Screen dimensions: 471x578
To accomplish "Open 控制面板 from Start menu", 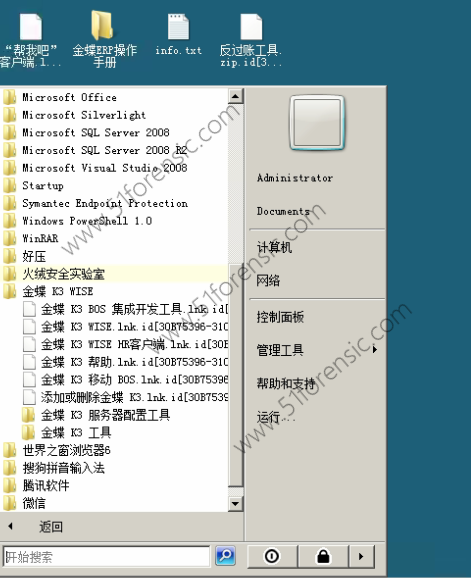I will (x=280, y=317).
